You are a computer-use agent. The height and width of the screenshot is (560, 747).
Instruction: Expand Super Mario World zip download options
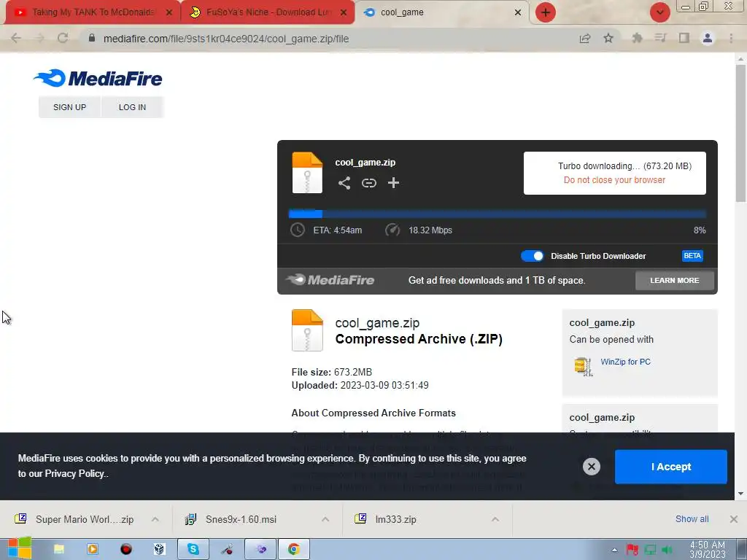[155, 519]
